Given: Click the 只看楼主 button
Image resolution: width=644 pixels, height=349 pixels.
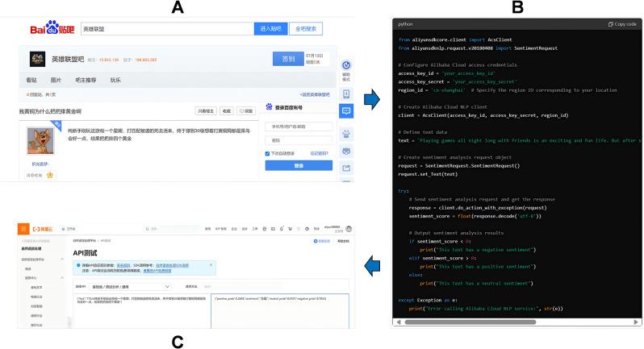Looking at the screenshot, I should click(206, 110).
